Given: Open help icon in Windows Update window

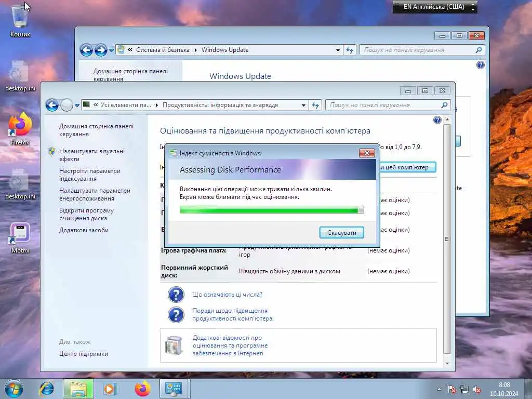Looking at the screenshot, I should point(481,65).
